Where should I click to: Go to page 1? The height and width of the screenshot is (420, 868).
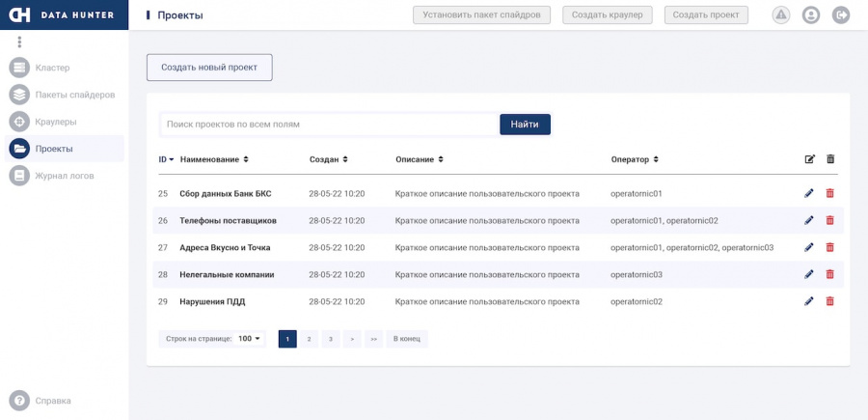pyautogui.click(x=287, y=339)
